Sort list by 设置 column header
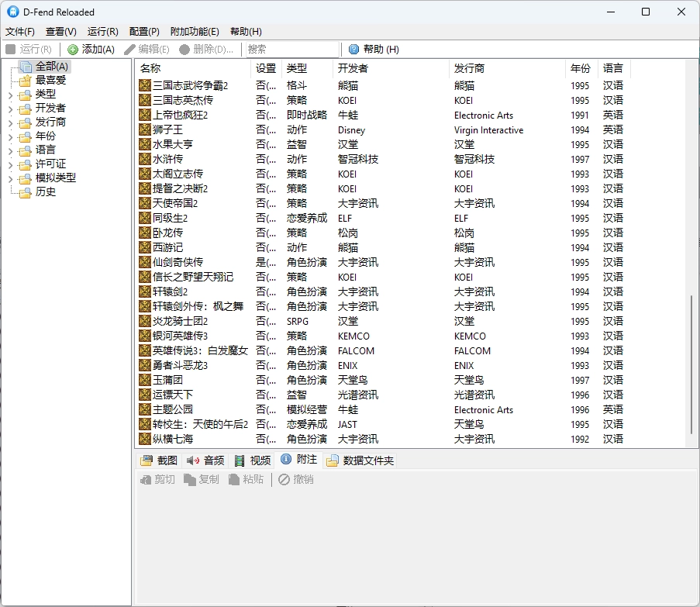 (x=266, y=69)
